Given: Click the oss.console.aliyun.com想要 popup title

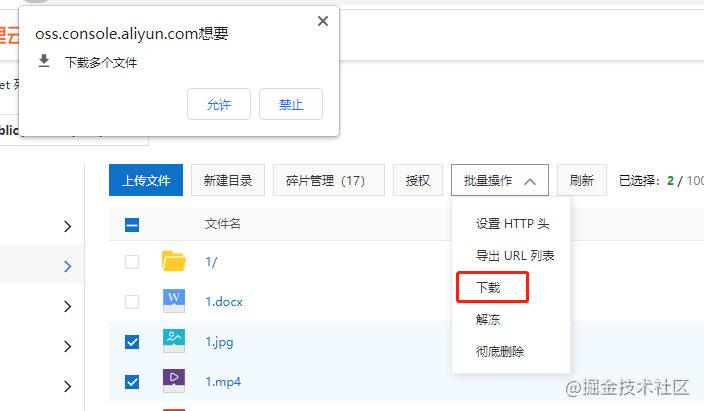Looking at the screenshot, I should [132, 34].
